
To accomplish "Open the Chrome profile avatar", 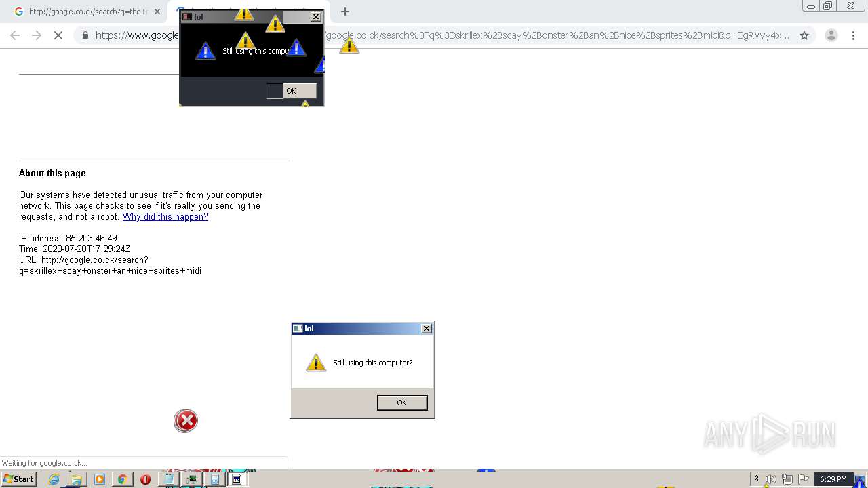I will pos(831,35).
